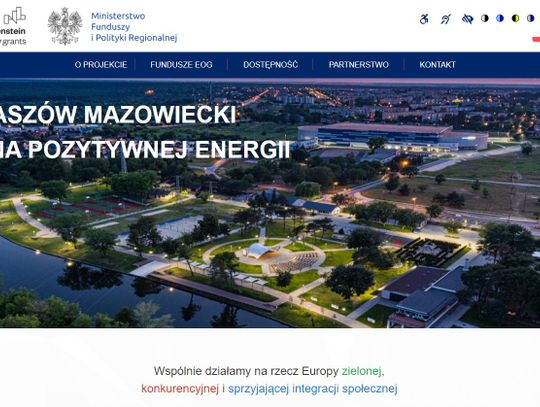Select the black and yellow contrast mode
Image resolution: width=540 pixels, height=407 pixels.
(515, 18)
